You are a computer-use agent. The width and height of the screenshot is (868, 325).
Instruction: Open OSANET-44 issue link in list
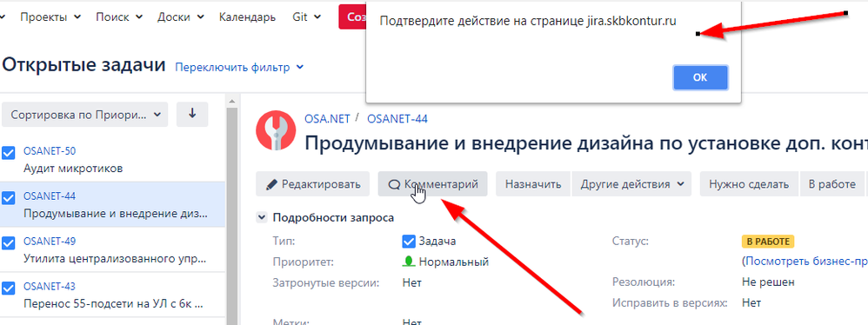click(x=50, y=196)
